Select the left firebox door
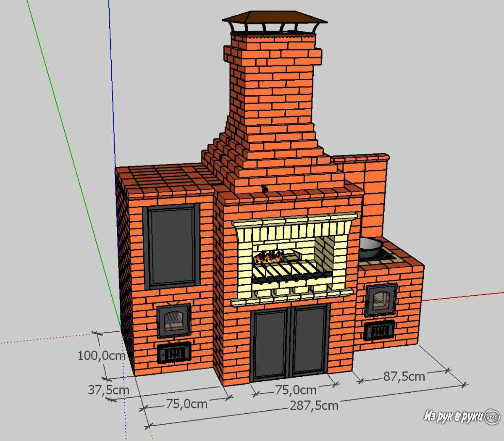The image size is (504, 441). click(x=174, y=321)
